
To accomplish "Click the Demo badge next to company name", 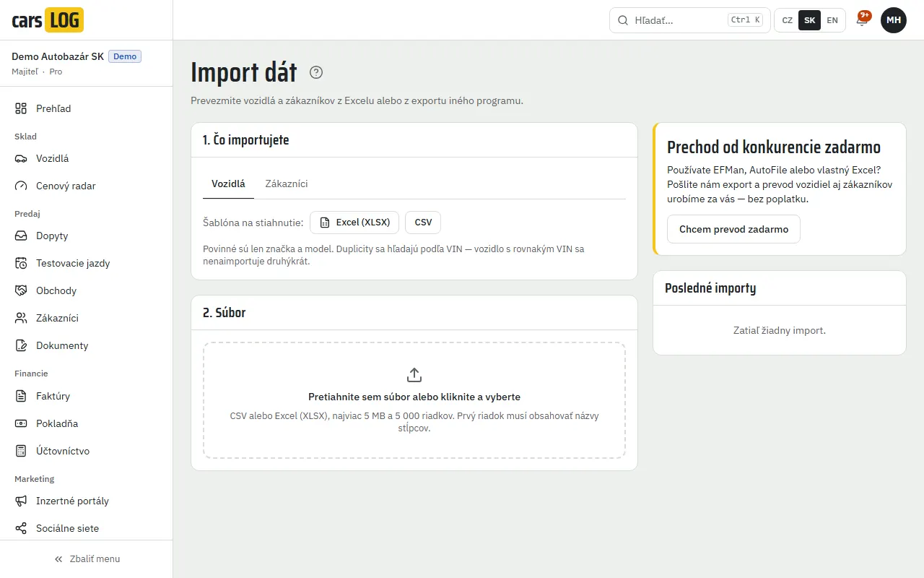I will [x=125, y=56].
